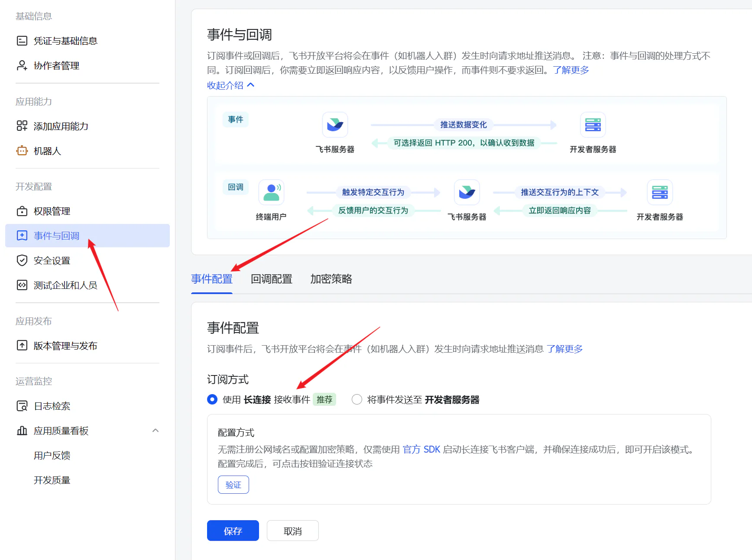Screen dimensions: 752x560
Task: Click the 可选择返回 HTTP 200 flow label
Action: coord(464,143)
